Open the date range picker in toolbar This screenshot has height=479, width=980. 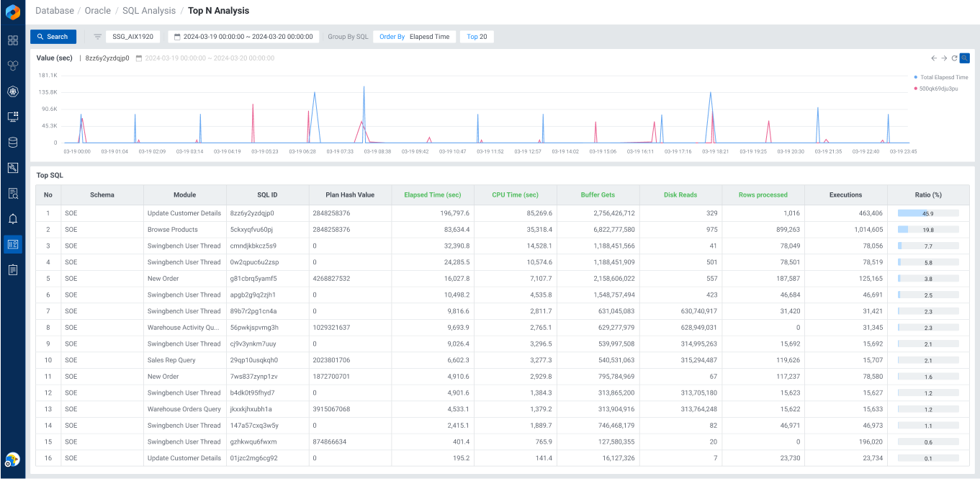243,37
